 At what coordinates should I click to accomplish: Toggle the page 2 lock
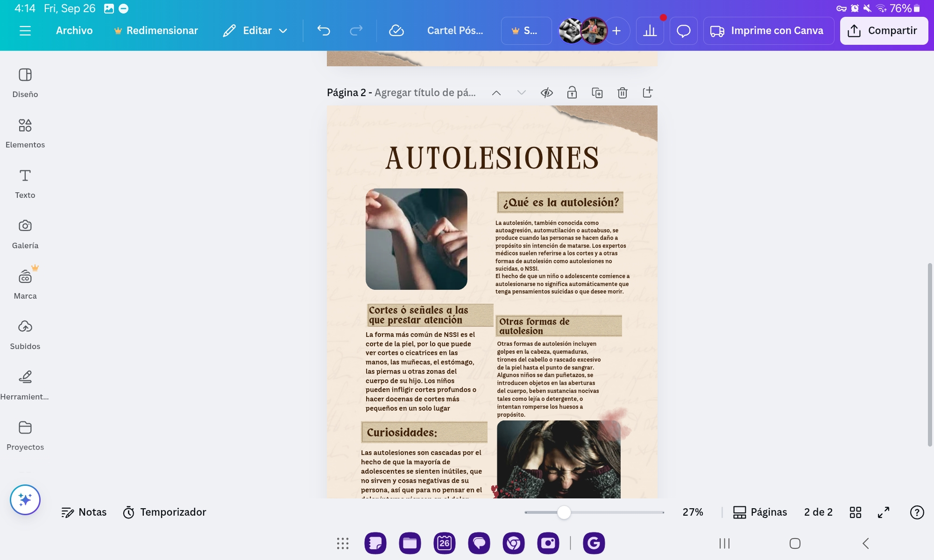point(572,93)
